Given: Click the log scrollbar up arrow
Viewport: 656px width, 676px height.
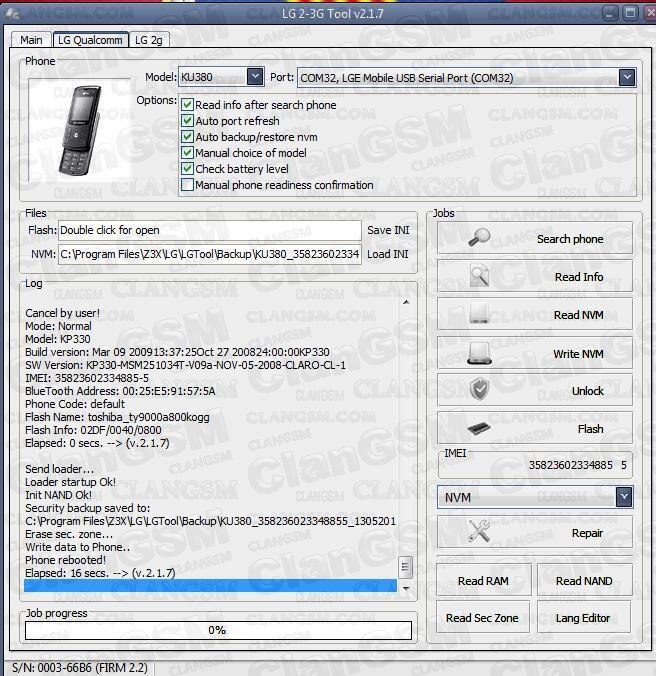Looking at the screenshot, I should point(406,302).
